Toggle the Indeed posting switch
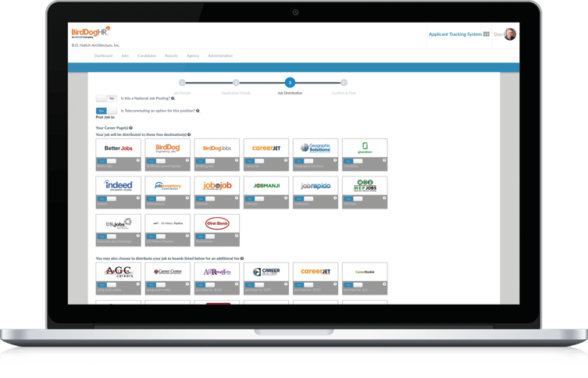 point(107,198)
